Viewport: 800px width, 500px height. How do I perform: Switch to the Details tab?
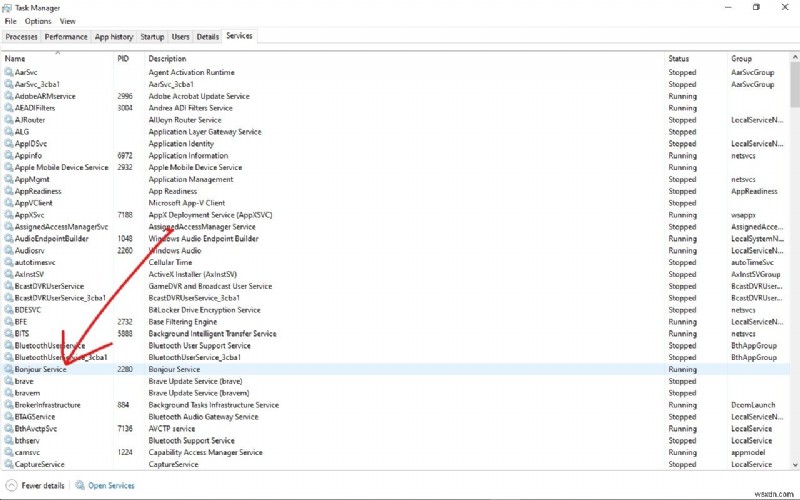(x=208, y=37)
